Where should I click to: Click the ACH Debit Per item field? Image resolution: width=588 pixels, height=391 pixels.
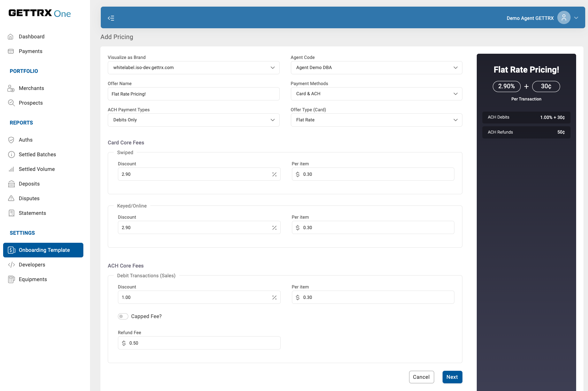[373, 297]
